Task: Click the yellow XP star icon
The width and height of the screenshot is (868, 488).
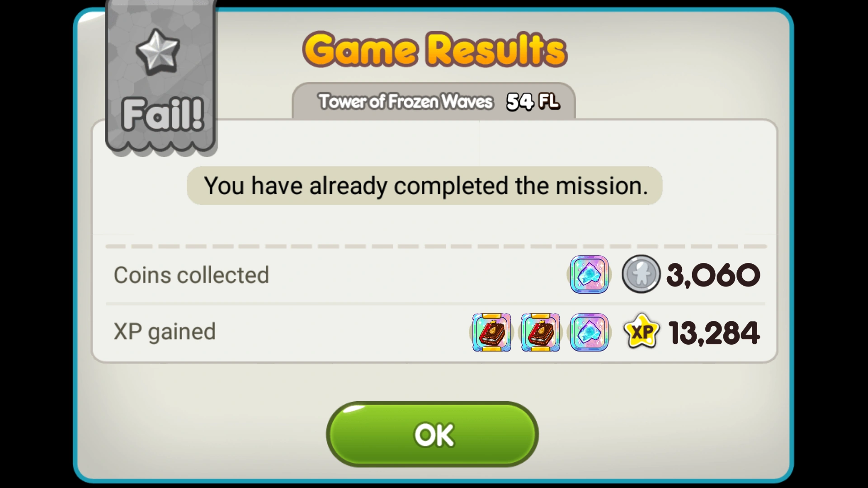Action: (x=642, y=332)
